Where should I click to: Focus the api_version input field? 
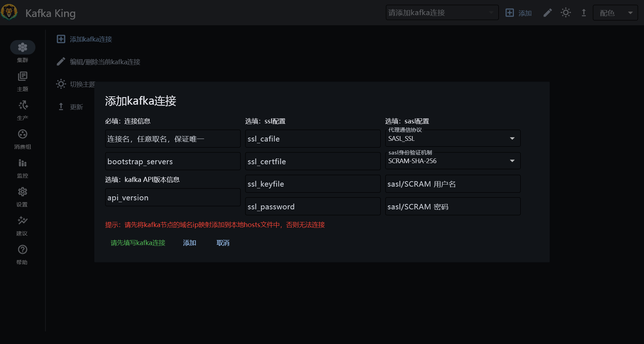[173, 197]
